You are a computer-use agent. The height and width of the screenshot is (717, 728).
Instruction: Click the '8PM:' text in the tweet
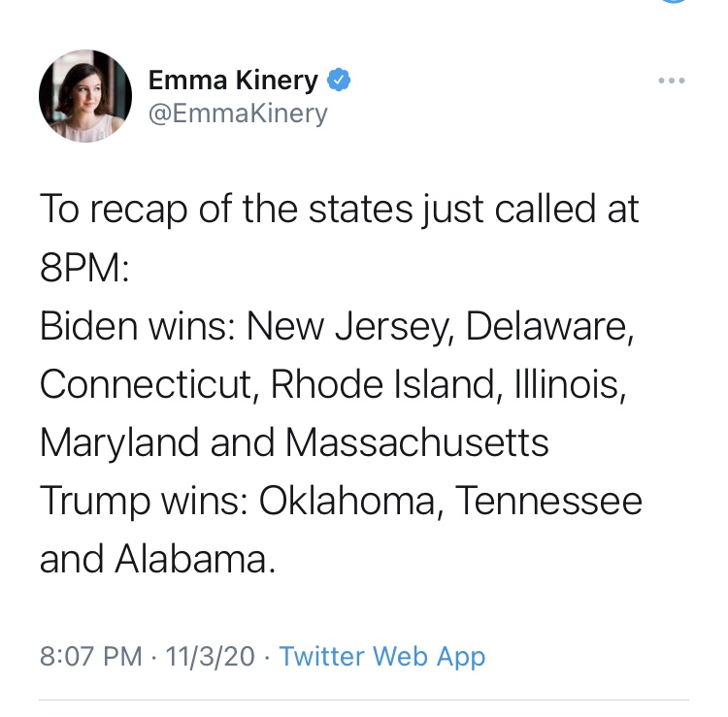point(84,268)
